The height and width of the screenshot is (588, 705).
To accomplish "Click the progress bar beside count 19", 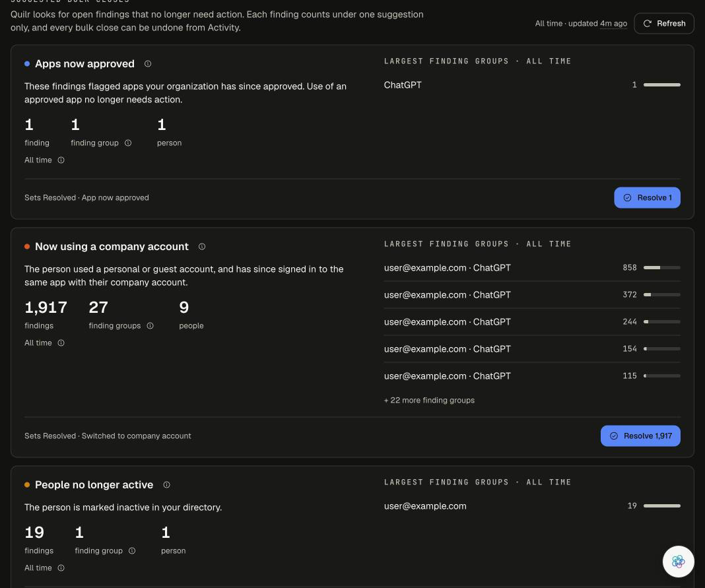I will click(x=662, y=506).
